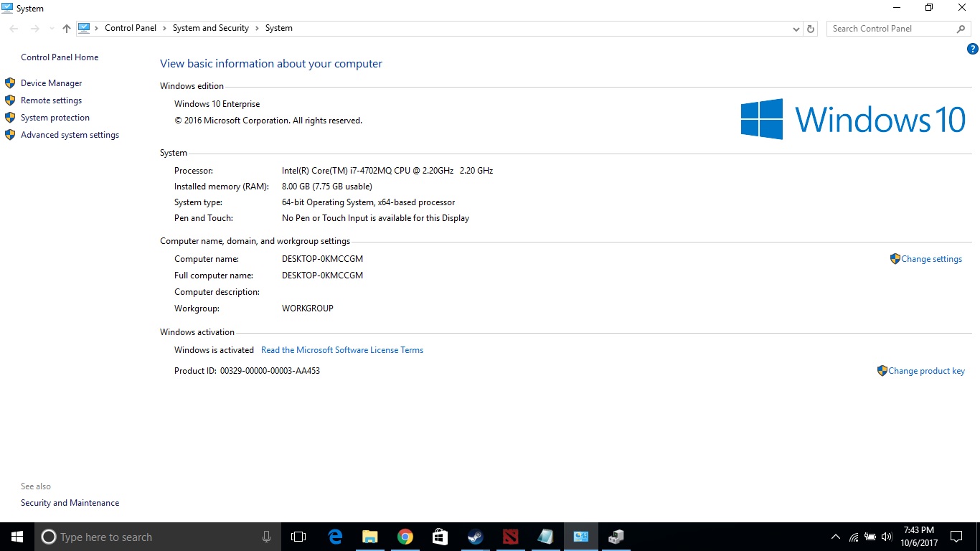Screen dimensions: 980x551
Task: Click the System window title bar icon
Action: click(7, 8)
